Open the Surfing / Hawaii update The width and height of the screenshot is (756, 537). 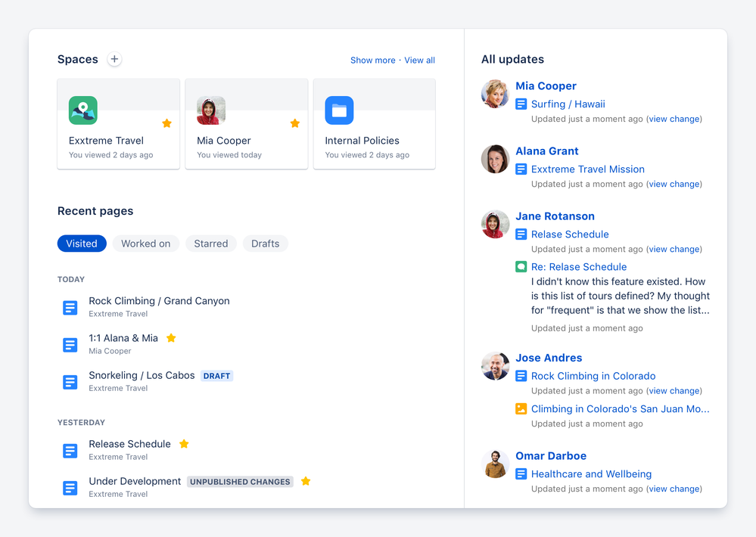[x=568, y=104]
